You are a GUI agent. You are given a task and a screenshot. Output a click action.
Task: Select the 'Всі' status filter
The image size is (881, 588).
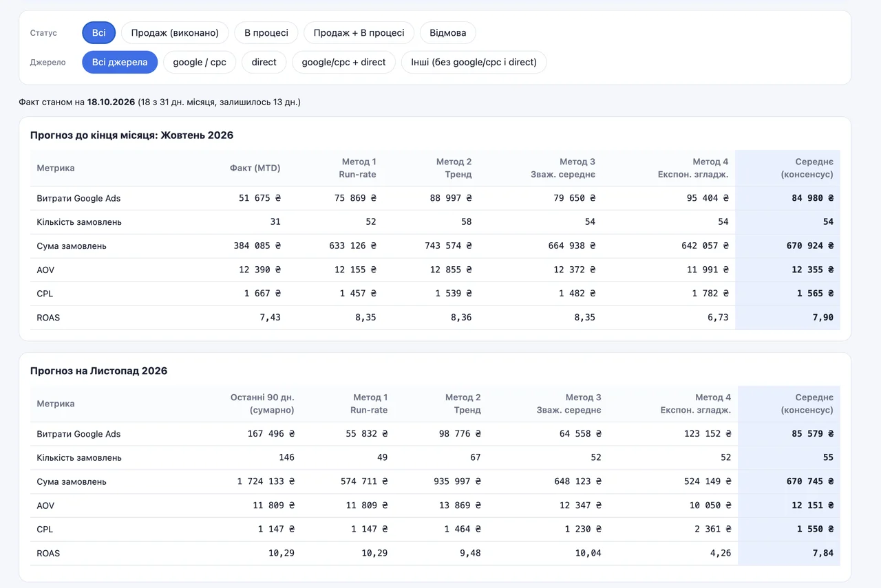point(99,32)
